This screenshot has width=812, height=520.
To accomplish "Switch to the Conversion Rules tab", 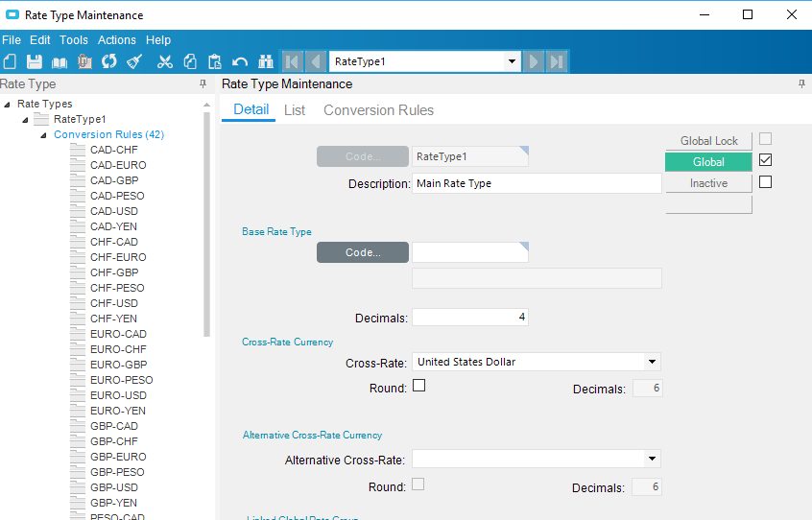I will click(378, 110).
